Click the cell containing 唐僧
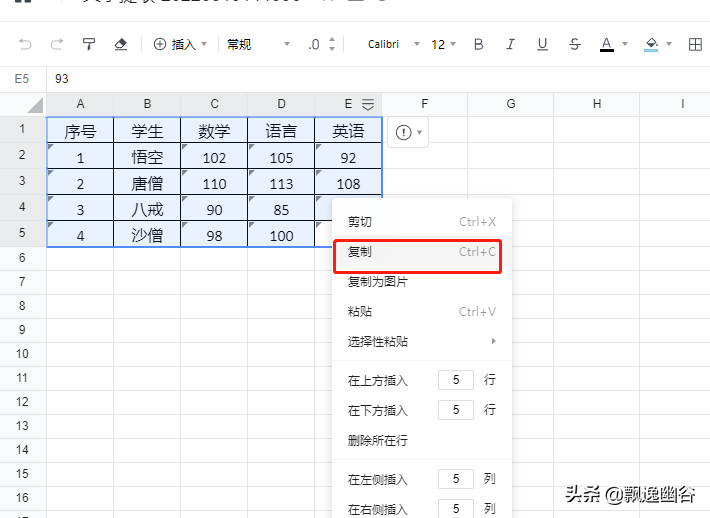Screen dimensions: 710x518 147,183
